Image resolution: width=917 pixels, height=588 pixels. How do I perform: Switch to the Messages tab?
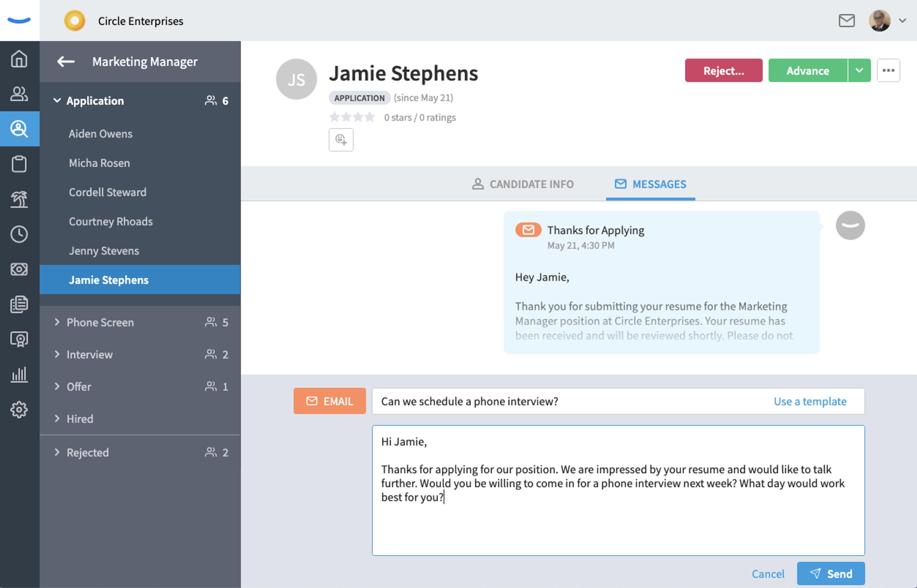pos(650,184)
